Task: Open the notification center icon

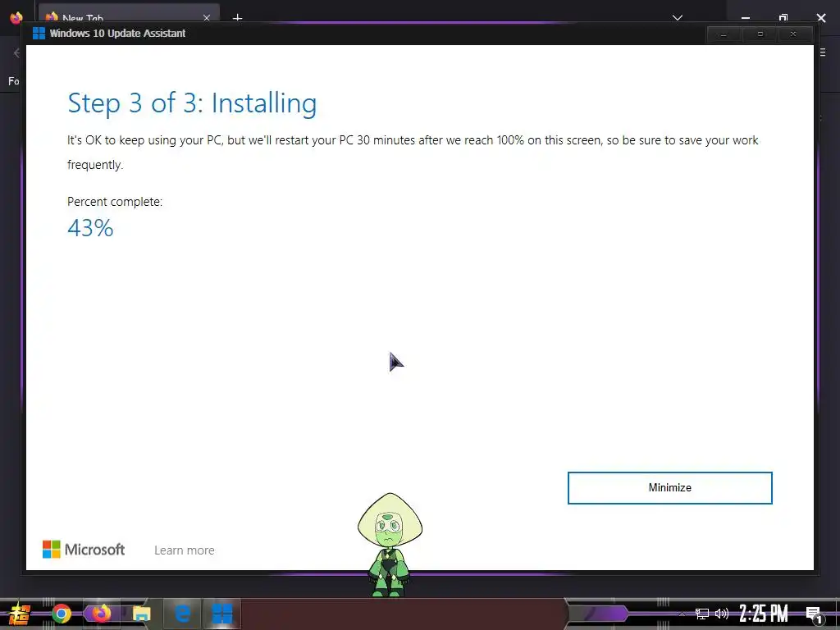Action: pyautogui.click(x=814, y=614)
